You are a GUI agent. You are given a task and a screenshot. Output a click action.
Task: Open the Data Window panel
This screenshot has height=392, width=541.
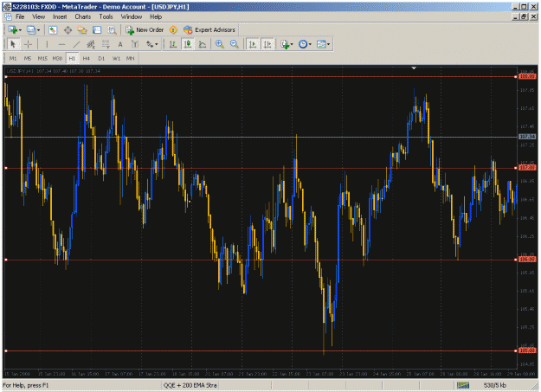click(68, 30)
